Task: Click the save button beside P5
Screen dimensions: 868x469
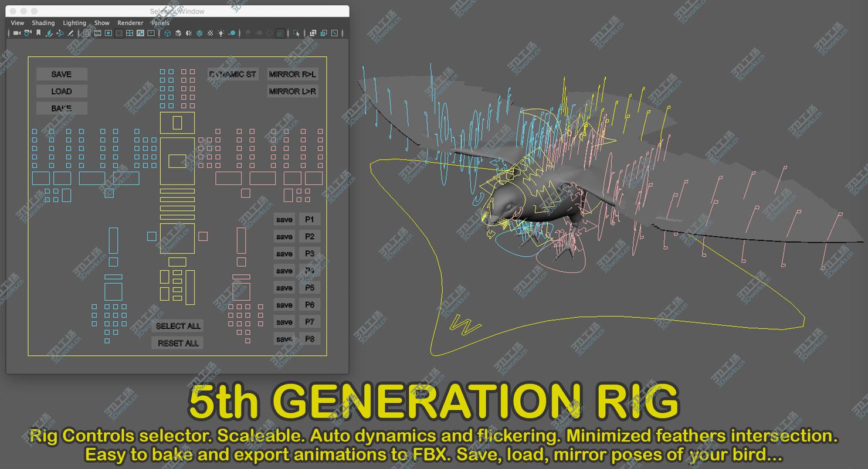Action: [x=284, y=287]
